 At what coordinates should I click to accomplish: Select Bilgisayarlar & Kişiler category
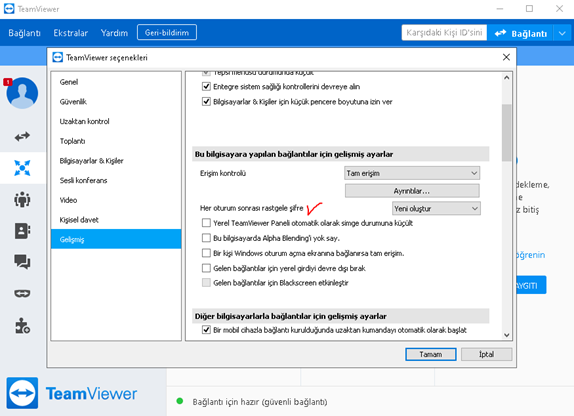coord(116,161)
